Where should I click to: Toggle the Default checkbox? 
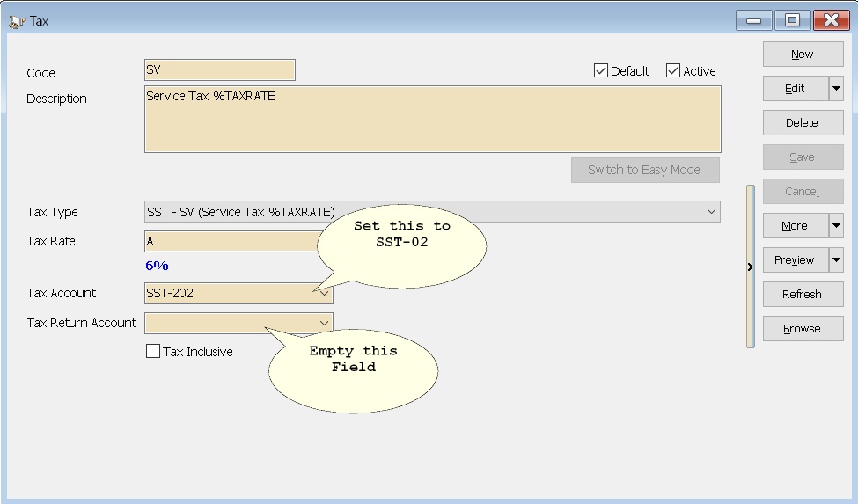(601, 71)
